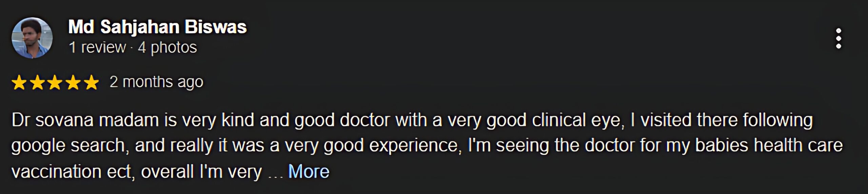Open reviewer name Md Sahjahan Biswas
Viewport: 868px width, 194px height.
[157, 27]
